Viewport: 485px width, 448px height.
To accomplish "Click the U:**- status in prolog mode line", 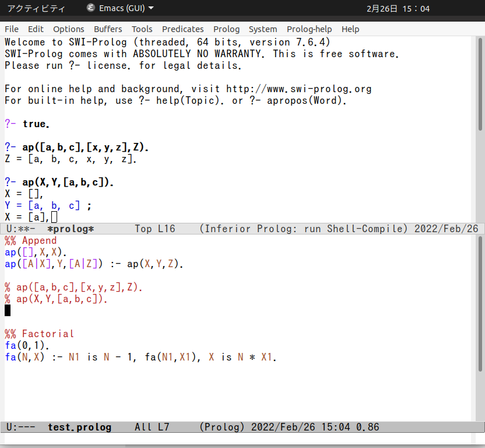I will pyautogui.click(x=21, y=229).
